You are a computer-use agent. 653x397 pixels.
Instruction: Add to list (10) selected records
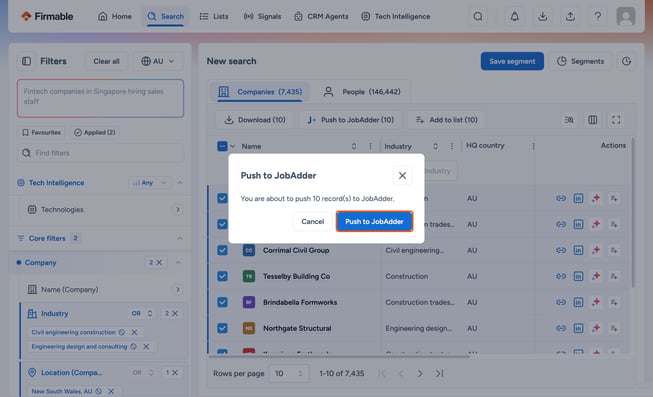(x=447, y=120)
